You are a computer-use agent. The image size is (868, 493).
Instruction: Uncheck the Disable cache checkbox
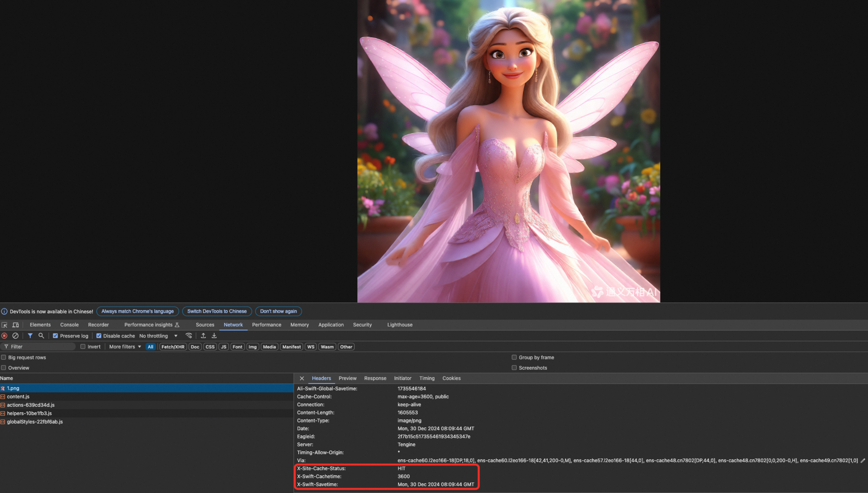pyautogui.click(x=99, y=336)
